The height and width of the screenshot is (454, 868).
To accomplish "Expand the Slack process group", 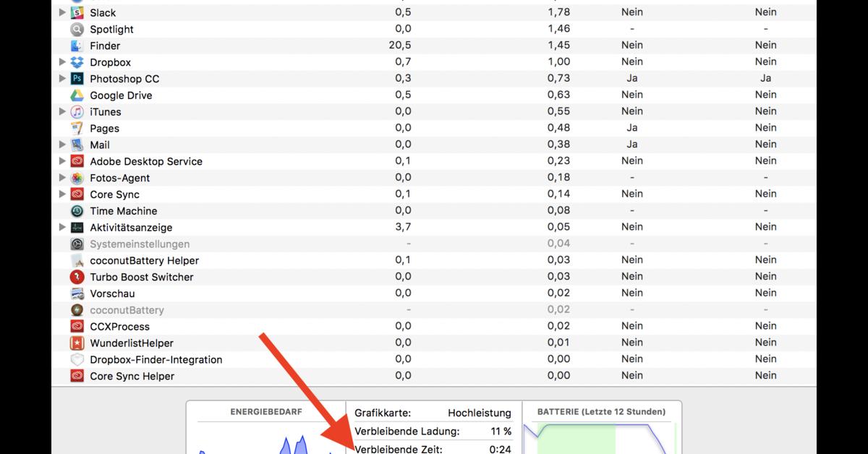I will 62,12.
